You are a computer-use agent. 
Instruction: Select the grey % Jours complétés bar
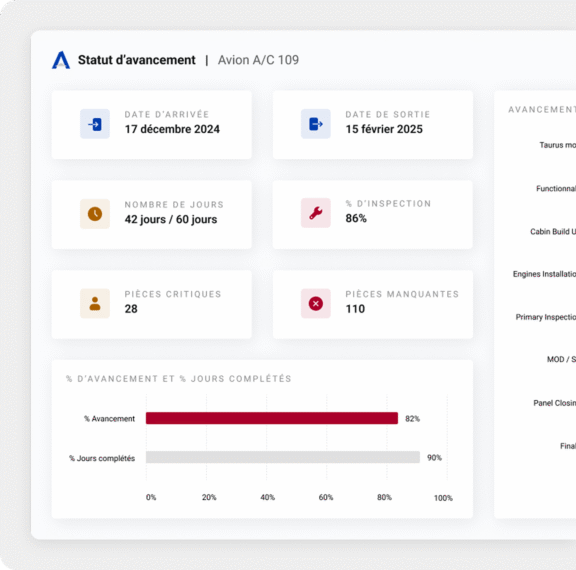click(x=283, y=457)
